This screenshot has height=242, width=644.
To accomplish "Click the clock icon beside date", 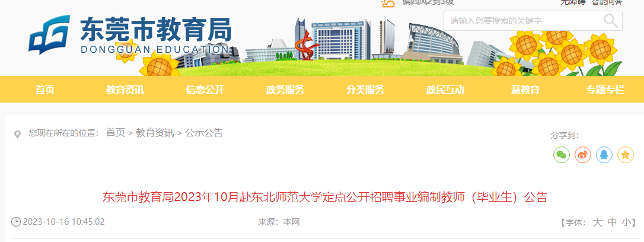I will (x=15, y=222).
